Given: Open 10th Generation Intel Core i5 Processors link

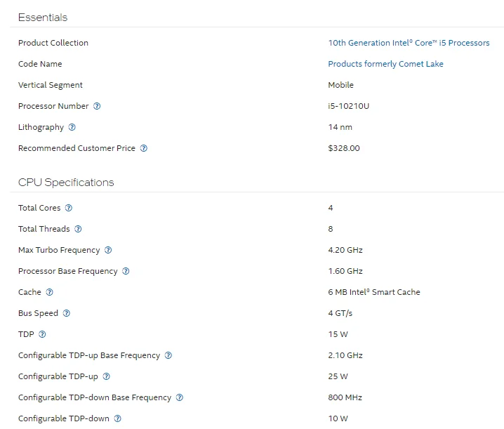Looking at the screenshot, I should pos(409,43).
